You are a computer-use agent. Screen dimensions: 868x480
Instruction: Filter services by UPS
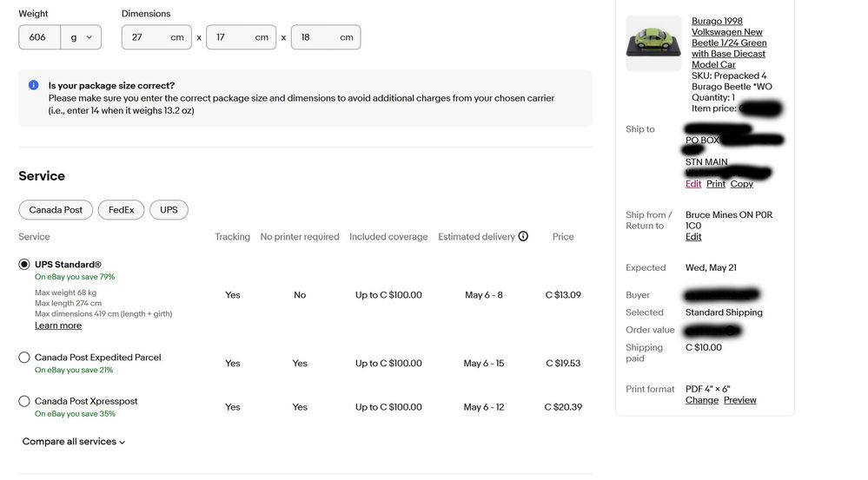pyautogui.click(x=169, y=209)
